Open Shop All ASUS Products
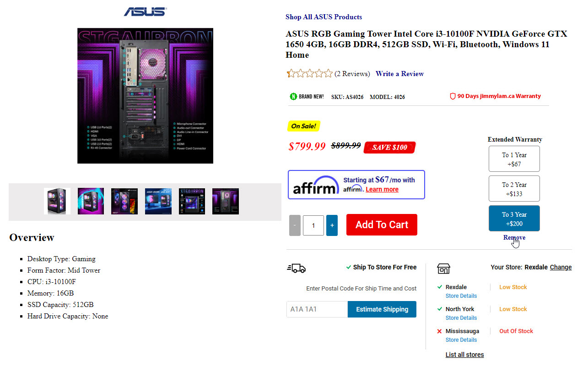This screenshot has width=588, height=367. 324,17
